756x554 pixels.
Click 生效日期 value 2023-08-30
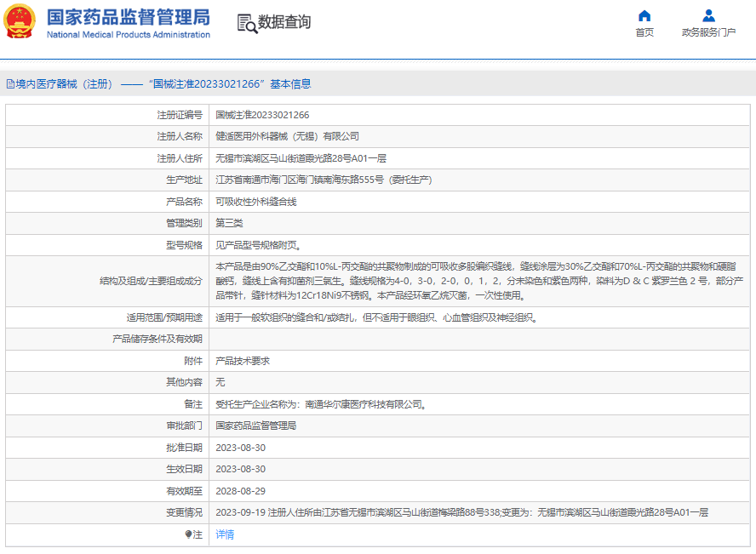pyautogui.click(x=241, y=469)
